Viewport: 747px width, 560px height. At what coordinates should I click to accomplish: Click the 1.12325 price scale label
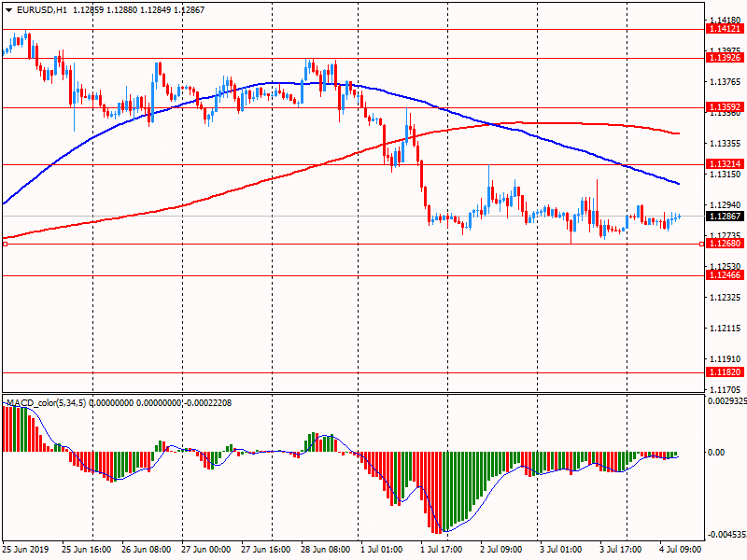point(726,297)
